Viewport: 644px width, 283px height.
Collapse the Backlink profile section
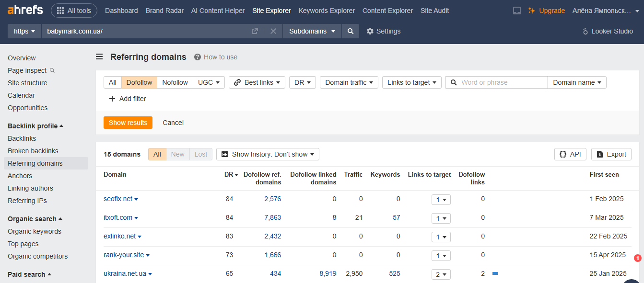coord(35,126)
